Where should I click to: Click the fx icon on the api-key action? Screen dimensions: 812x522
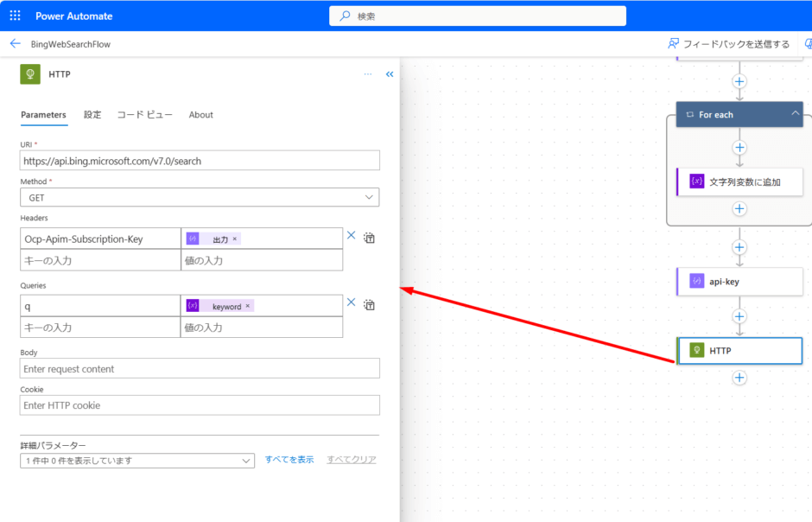tap(695, 281)
